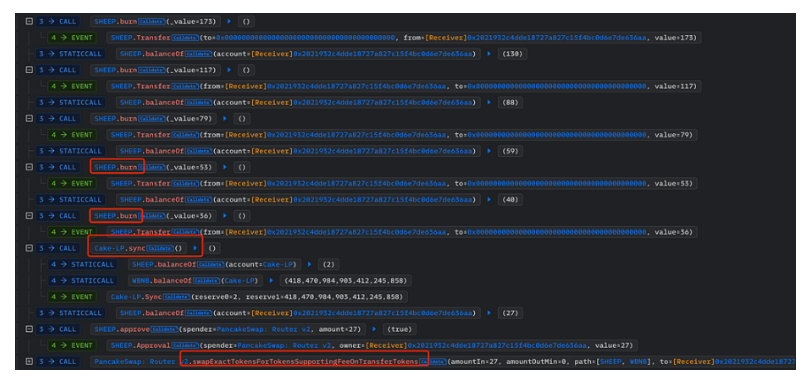This screenshot has width=809, height=382.
Task: Collapse the SHEEP.approve call node
Action: click(29, 329)
